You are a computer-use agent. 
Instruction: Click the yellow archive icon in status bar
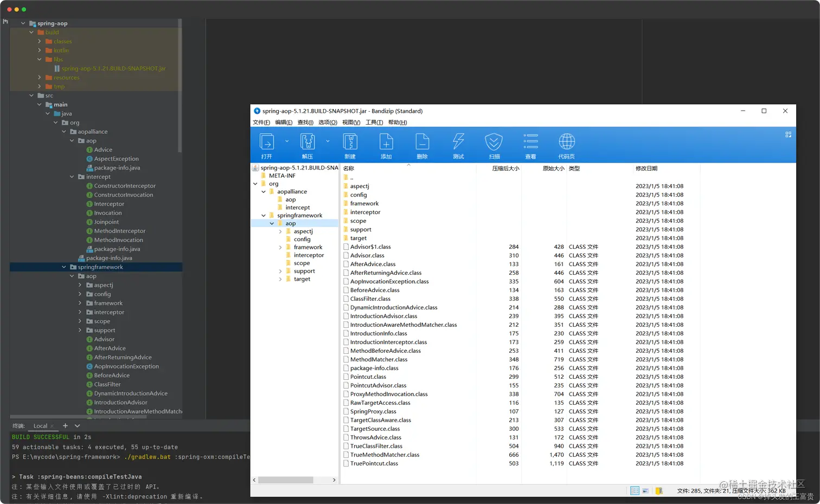(x=659, y=491)
